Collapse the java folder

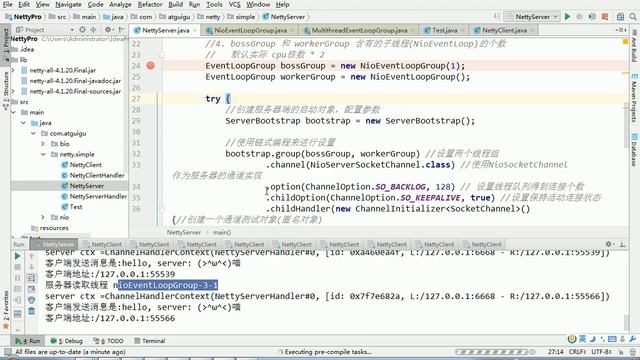tap(24, 123)
